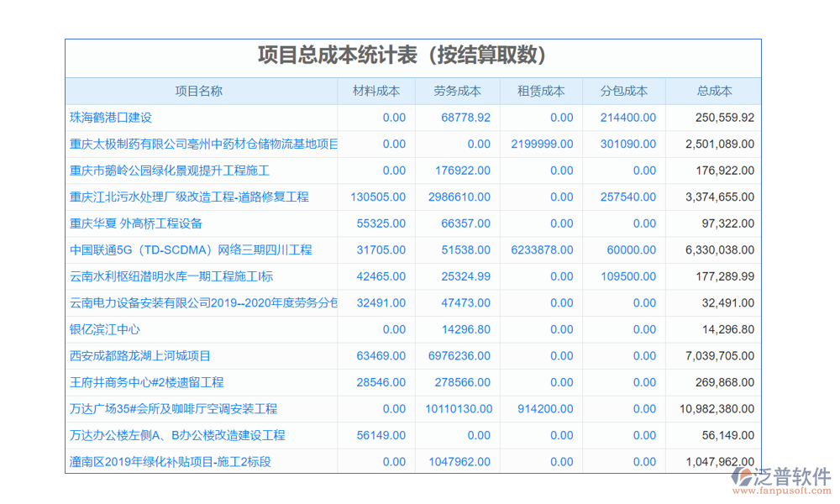The height and width of the screenshot is (504, 840).
Task: Open 中国联通5G (TD-SCDMA) 网络三期四川工程 link
Action: pos(191,250)
